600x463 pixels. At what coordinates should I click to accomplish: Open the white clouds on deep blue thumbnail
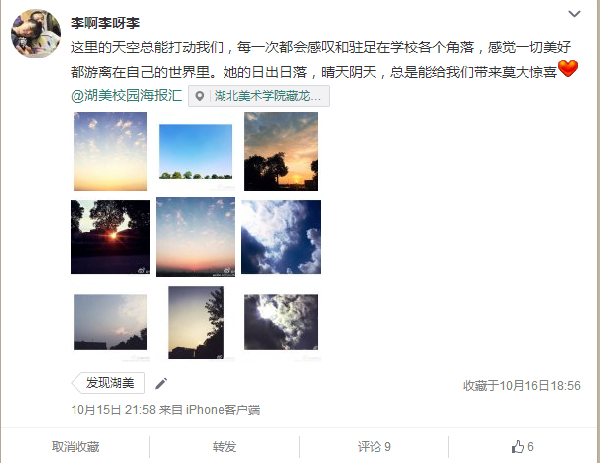[x=281, y=237]
